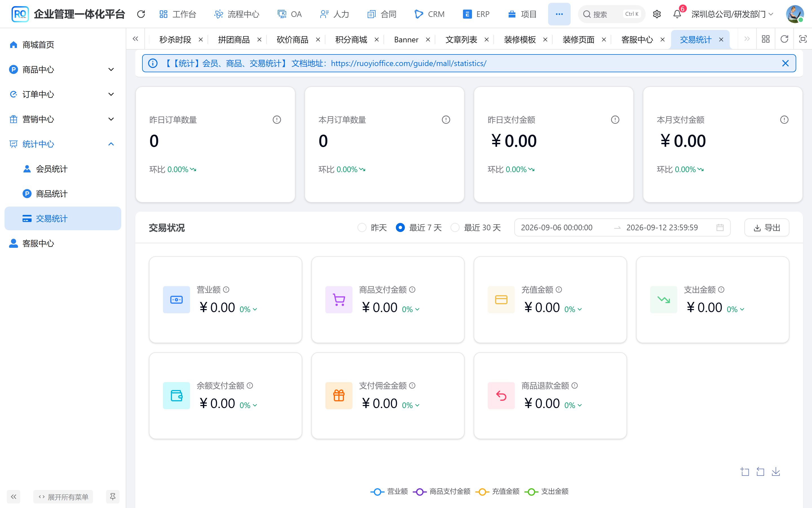Toggle 充值金额 series in chart legend
Screen dimensions: 812x508
point(497,492)
